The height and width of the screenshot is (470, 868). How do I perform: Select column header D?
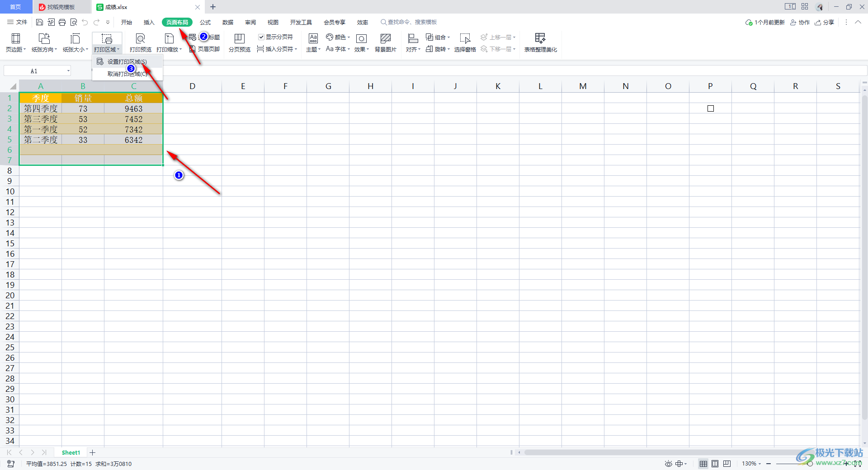[192, 86]
